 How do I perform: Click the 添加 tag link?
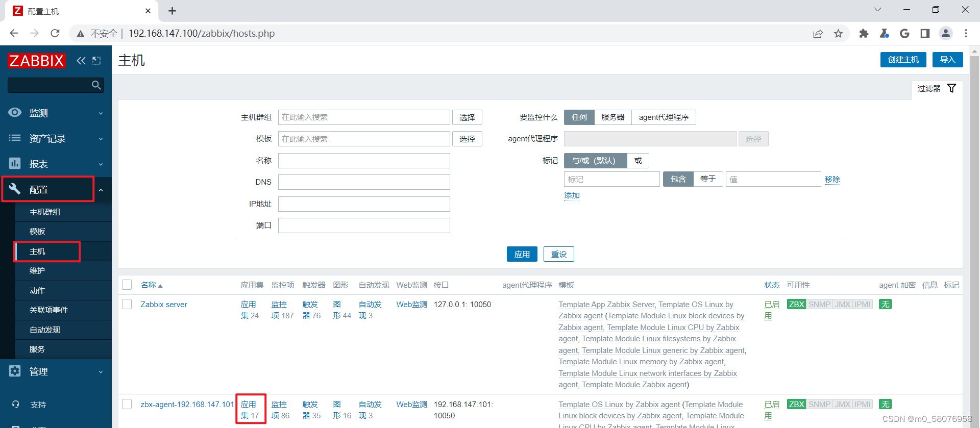(572, 196)
